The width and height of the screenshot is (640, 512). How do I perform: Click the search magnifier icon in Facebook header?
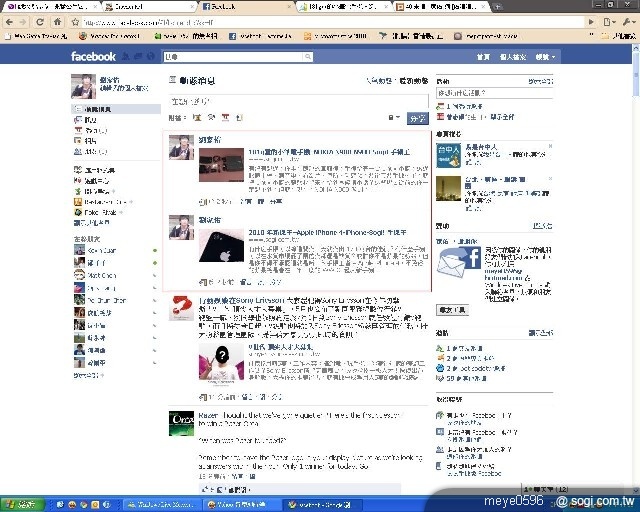[307, 57]
